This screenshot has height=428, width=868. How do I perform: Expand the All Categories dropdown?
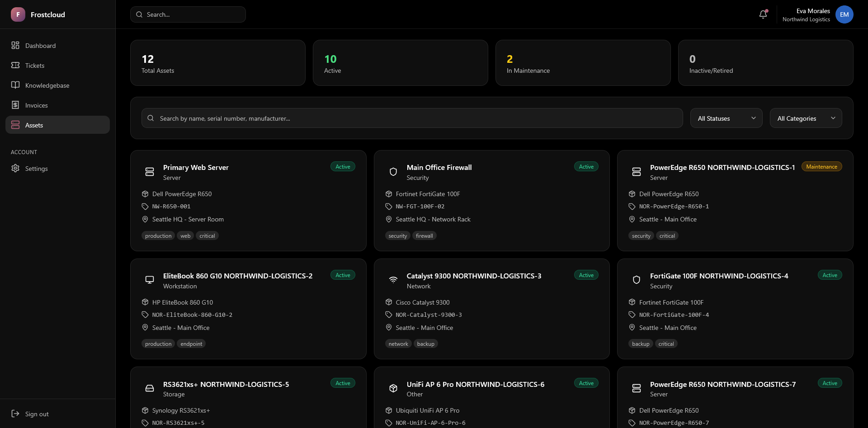tap(806, 118)
